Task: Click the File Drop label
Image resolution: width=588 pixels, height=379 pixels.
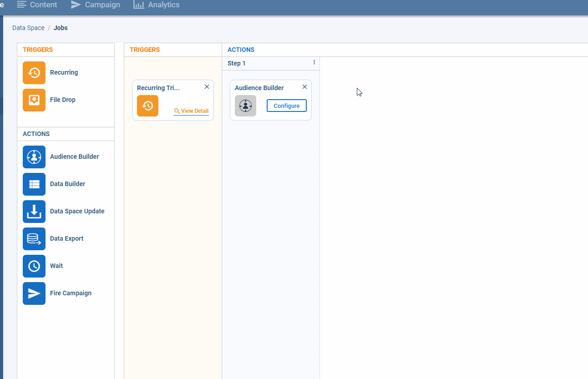Action: click(x=63, y=100)
